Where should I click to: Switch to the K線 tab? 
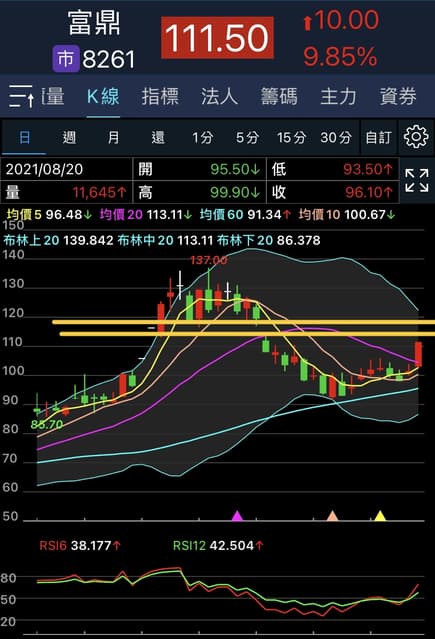click(x=103, y=97)
